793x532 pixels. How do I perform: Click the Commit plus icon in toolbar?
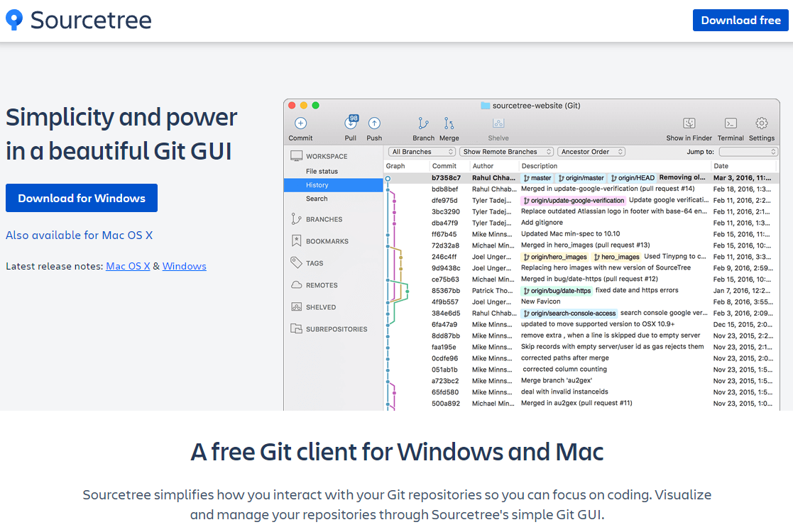click(300, 123)
